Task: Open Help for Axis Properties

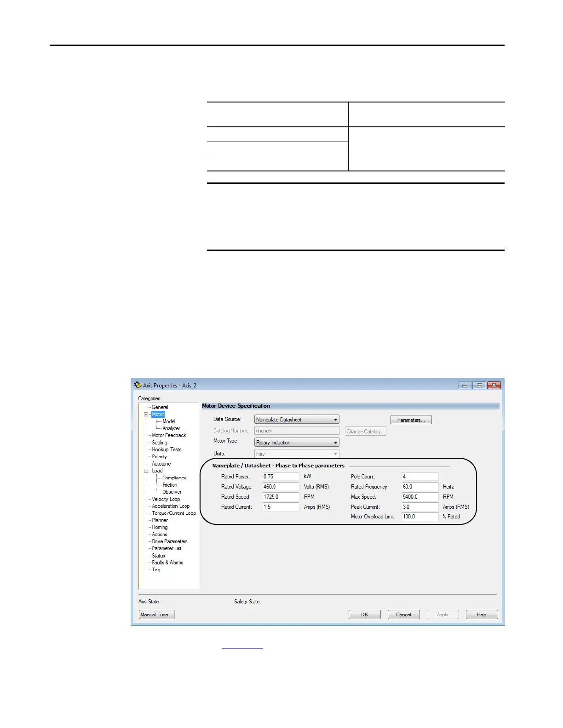Action: (x=482, y=615)
